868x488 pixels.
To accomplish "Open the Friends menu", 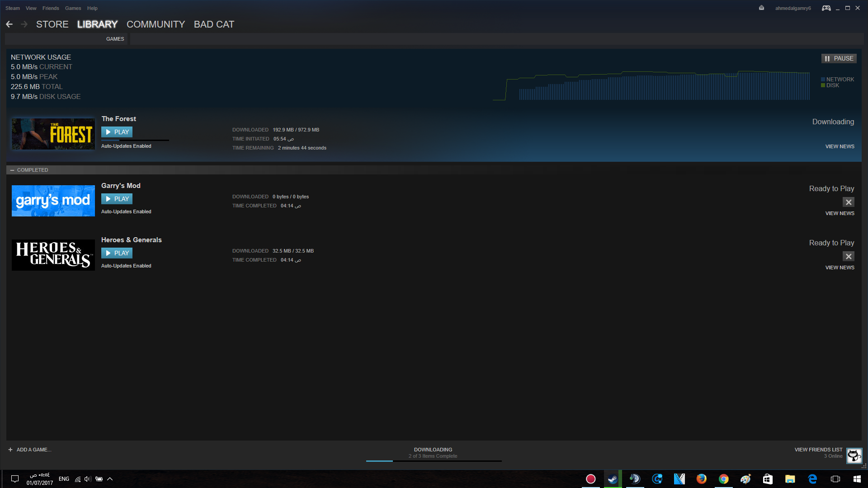I will point(51,8).
